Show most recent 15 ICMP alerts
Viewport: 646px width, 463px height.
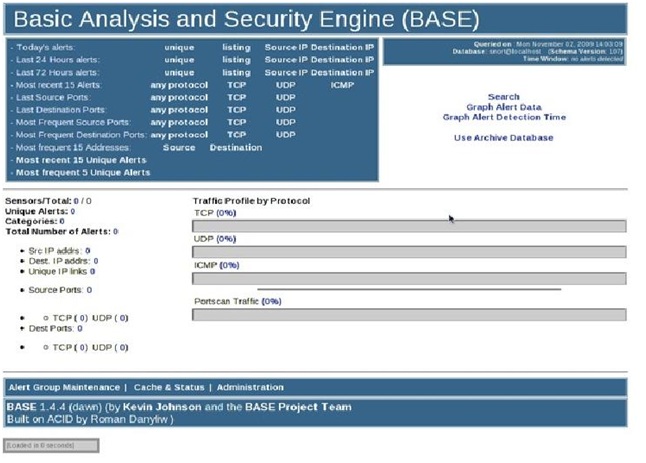coord(342,85)
